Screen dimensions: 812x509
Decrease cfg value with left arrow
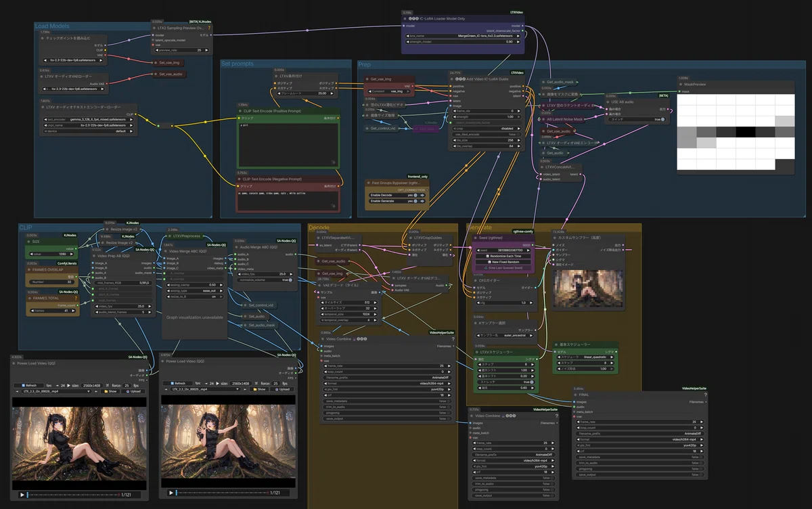click(x=477, y=303)
